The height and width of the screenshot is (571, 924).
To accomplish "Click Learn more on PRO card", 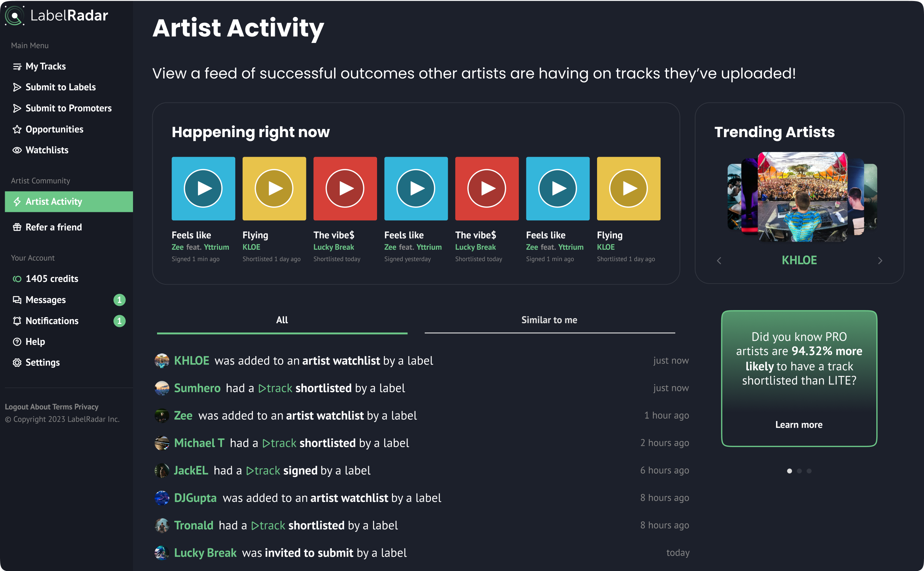I will click(x=799, y=425).
